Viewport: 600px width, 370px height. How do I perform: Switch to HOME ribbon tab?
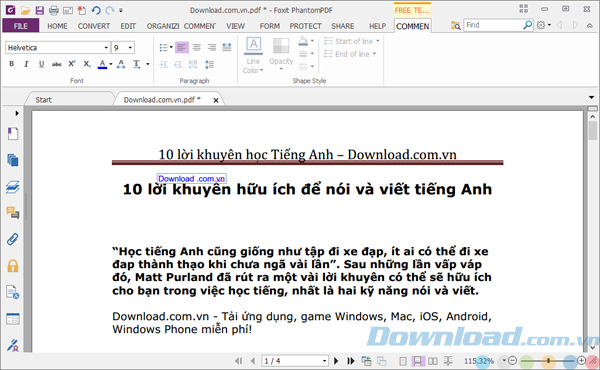[57, 26]
